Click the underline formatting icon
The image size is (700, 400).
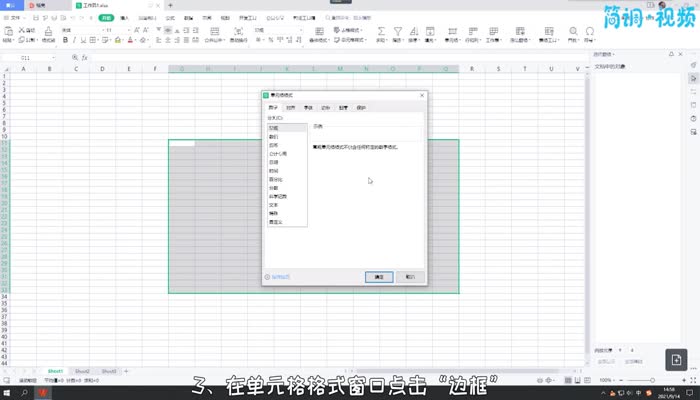[83, 41]
